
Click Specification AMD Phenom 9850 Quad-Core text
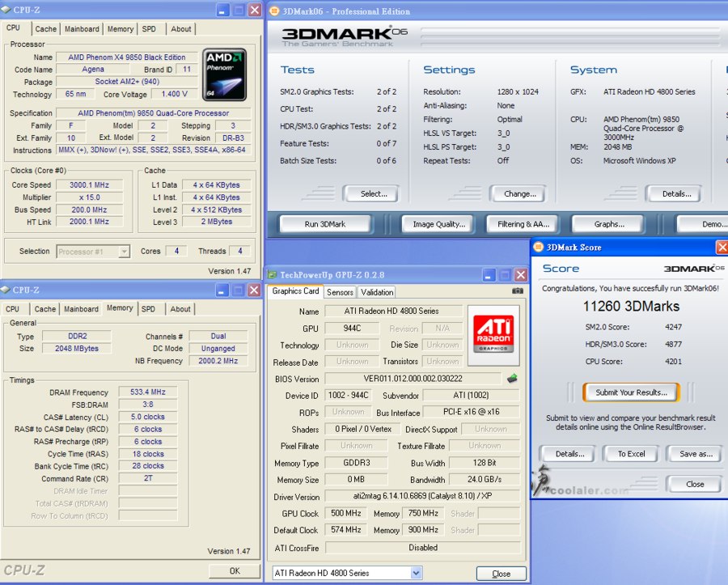point(153,112)
